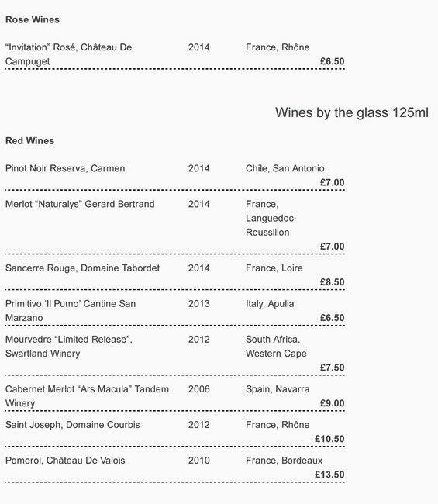Select Sancerre Rouge, Domaine Tabordet
Screen dimensions: 438x504
83,268
